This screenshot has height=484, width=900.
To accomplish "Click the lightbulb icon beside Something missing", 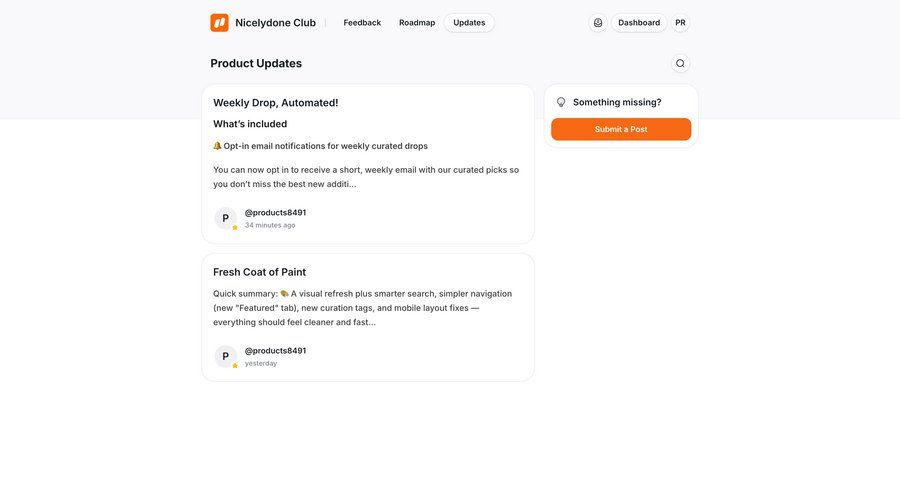I will pos(561,102).
